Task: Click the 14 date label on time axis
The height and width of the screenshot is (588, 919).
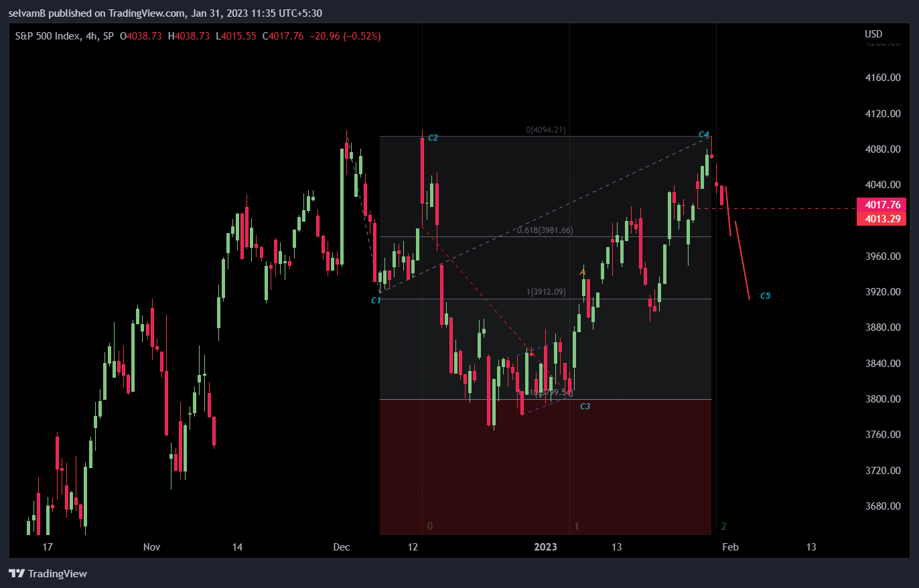Action: pyautogui.click(x=237, y=547)
